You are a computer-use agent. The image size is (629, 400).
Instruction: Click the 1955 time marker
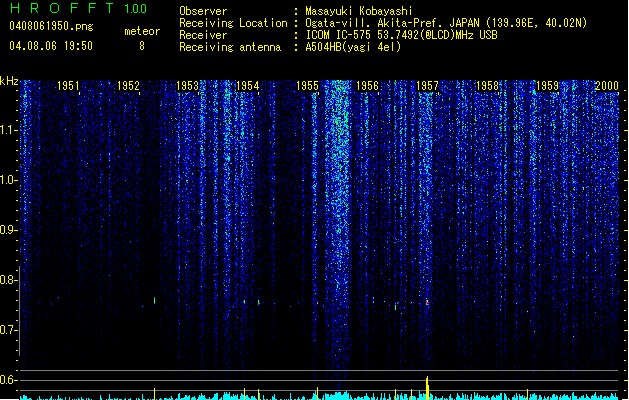[x=307, y=86]
